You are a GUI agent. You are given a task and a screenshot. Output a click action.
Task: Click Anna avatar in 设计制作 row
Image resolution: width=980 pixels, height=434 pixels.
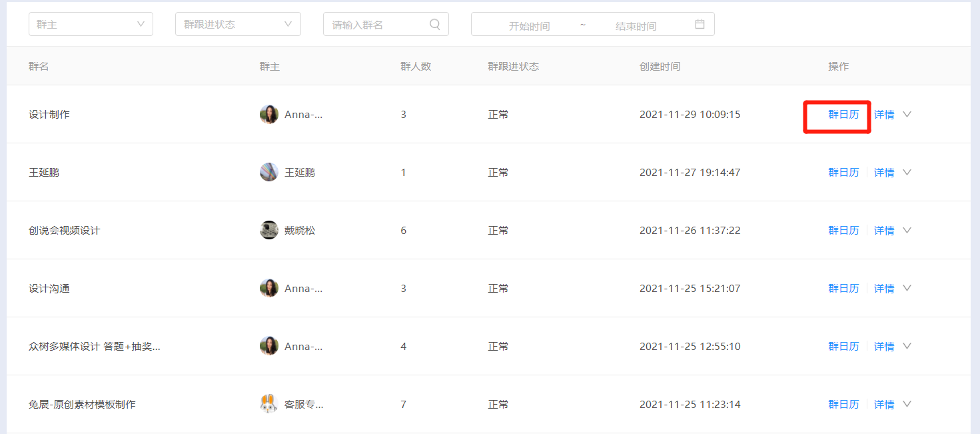(269, 114)
